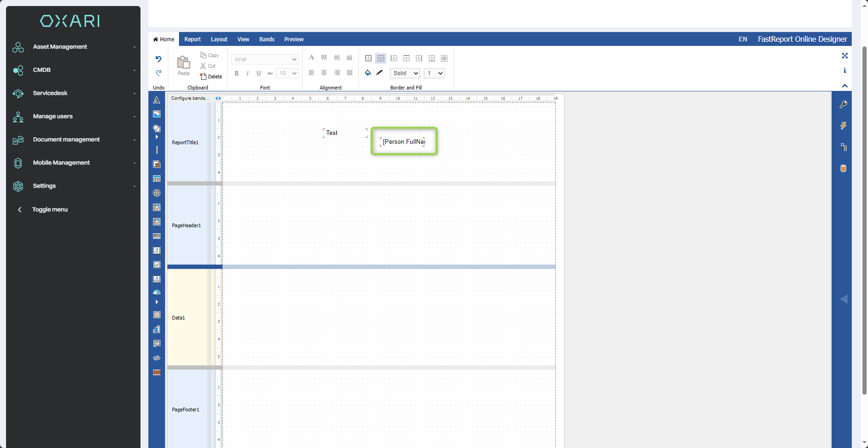
Task: Toggle fullscreen designer mode
Action: click(x=845, y=56)
